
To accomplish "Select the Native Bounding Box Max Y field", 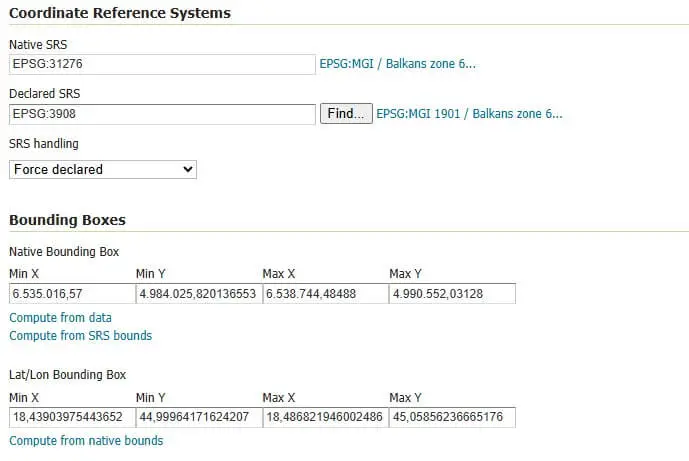I will (x=452, y=294).
